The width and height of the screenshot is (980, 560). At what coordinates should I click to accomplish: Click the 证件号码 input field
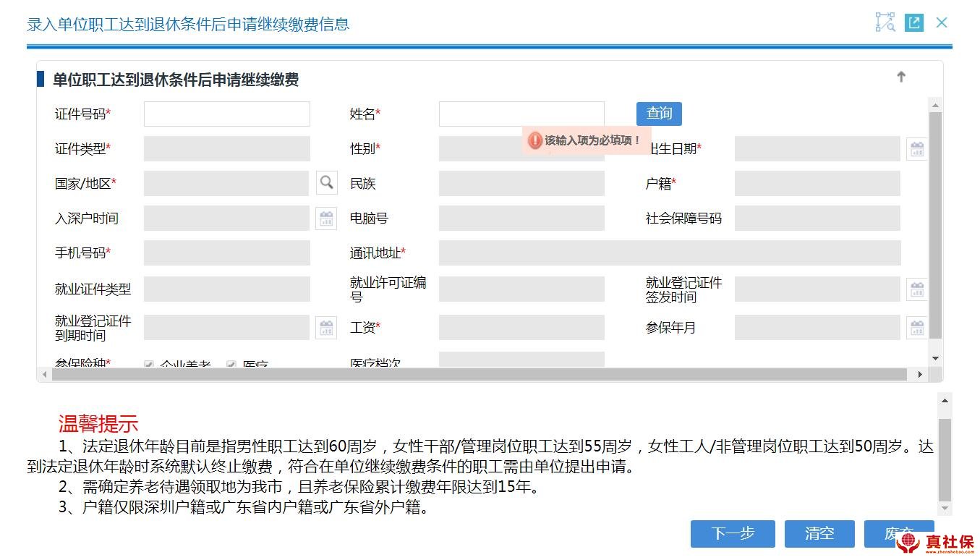(x=226, y=114)
